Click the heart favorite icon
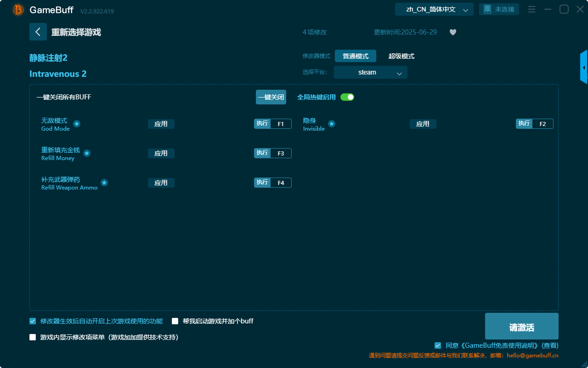Screen dimensions: 588x368 [x=453, y=32]
